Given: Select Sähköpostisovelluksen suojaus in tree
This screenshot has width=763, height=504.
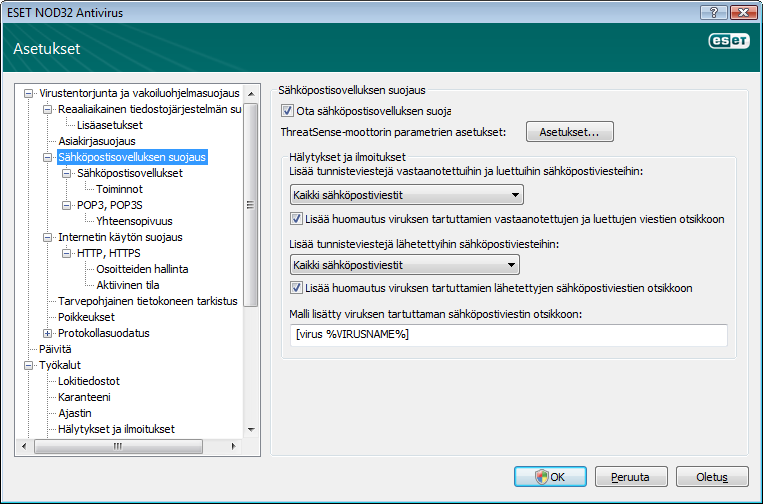Looking at the screenshot, I should [132, 157].
